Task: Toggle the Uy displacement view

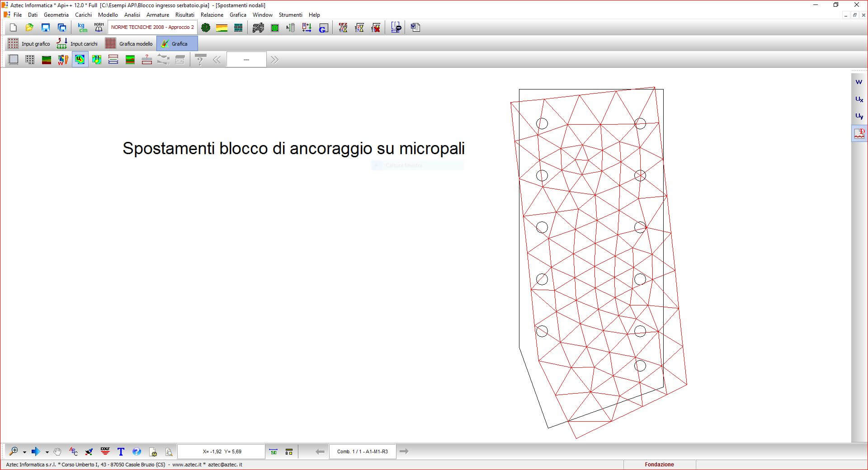Action: tap(859, 116)
